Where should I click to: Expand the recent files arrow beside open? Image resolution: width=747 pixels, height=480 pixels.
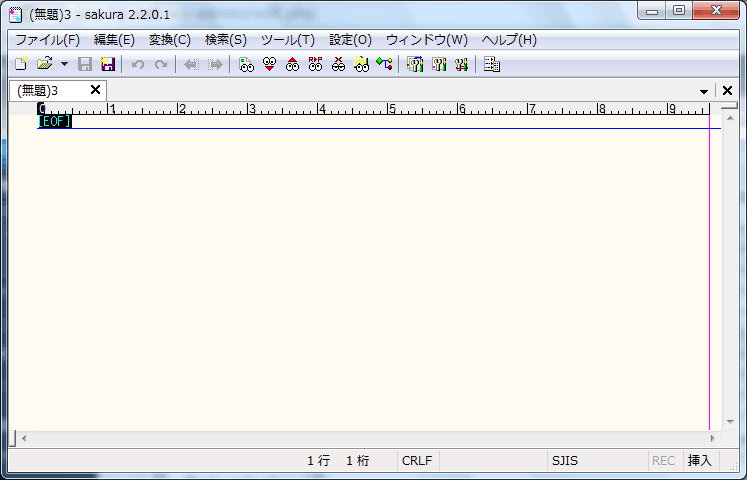[64, 64]
